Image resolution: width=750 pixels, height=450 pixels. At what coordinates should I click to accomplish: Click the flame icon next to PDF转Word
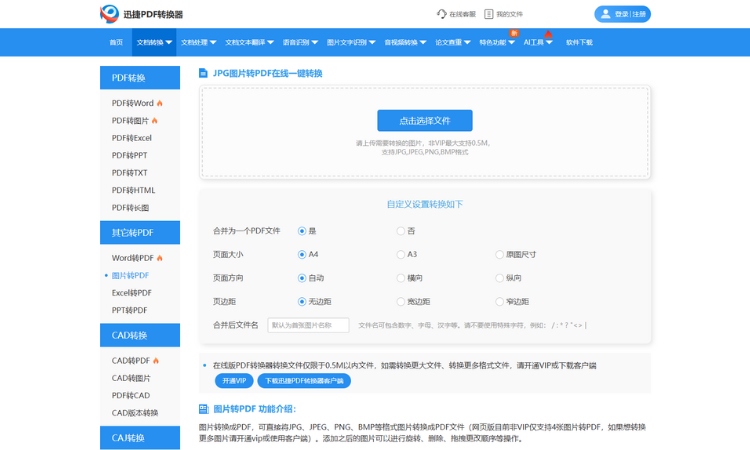click(159, 103)
